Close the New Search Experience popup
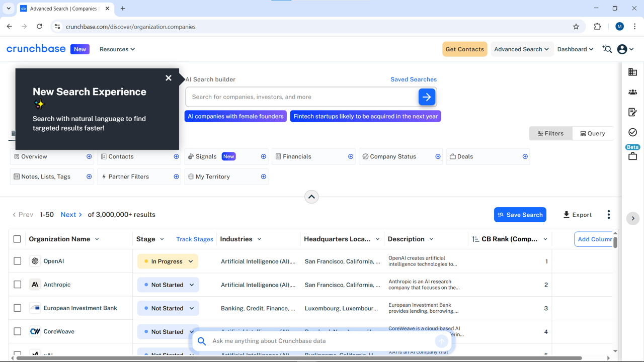Viewport: 644px width, 362px height. 169,78
